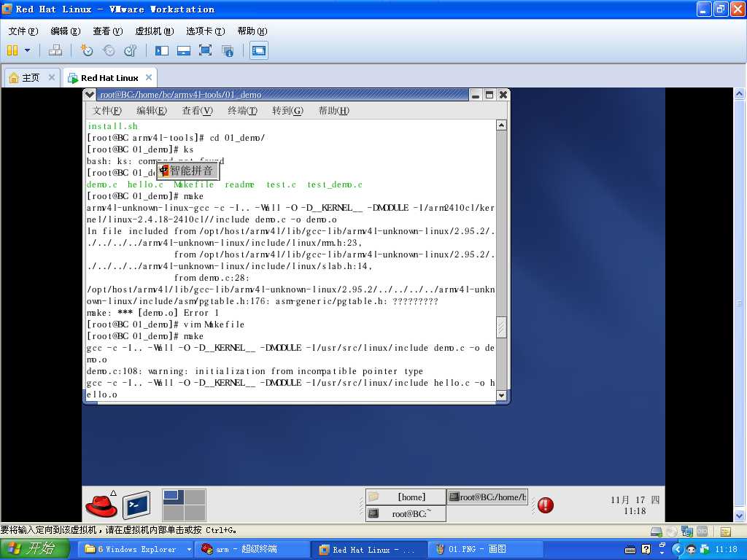Open terminal 编辑(E) menu
Screen dimensions: 747x560
[x=152, y=111]
